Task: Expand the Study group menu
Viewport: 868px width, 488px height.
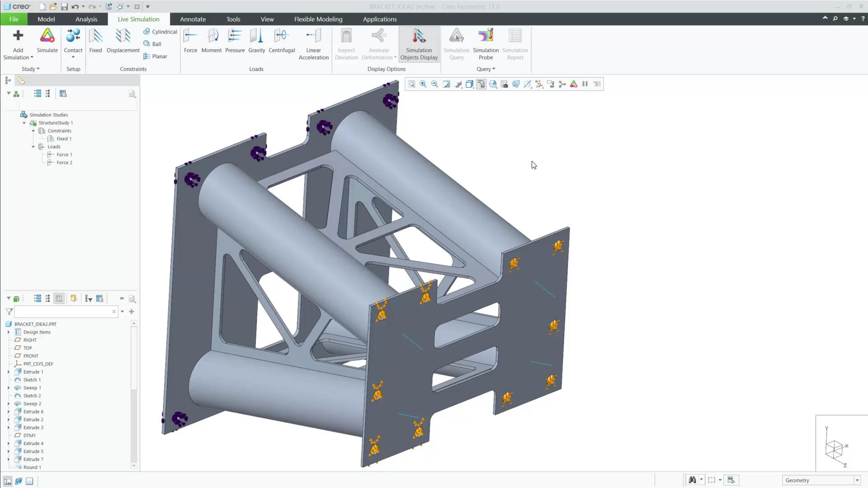Action: [x=31, y=69]
